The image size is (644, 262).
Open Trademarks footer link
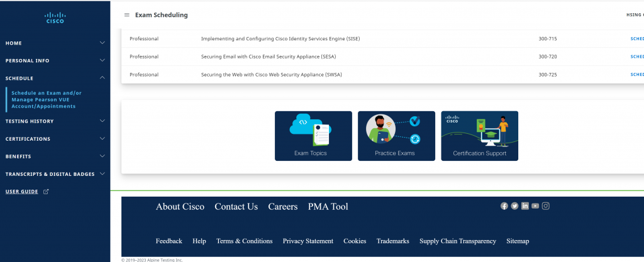pos(392,241)
